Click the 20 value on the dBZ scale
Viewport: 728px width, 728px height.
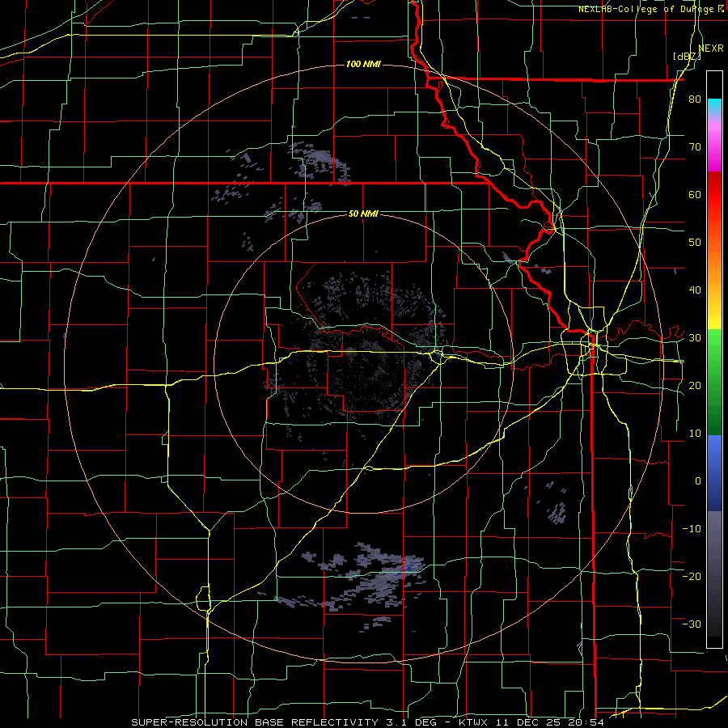(695, 385)
